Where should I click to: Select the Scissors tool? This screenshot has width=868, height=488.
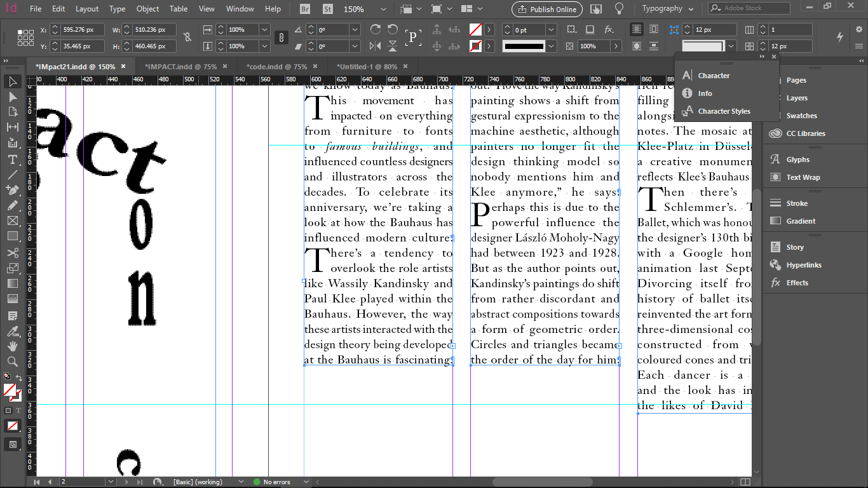click(x=12, y=253)
